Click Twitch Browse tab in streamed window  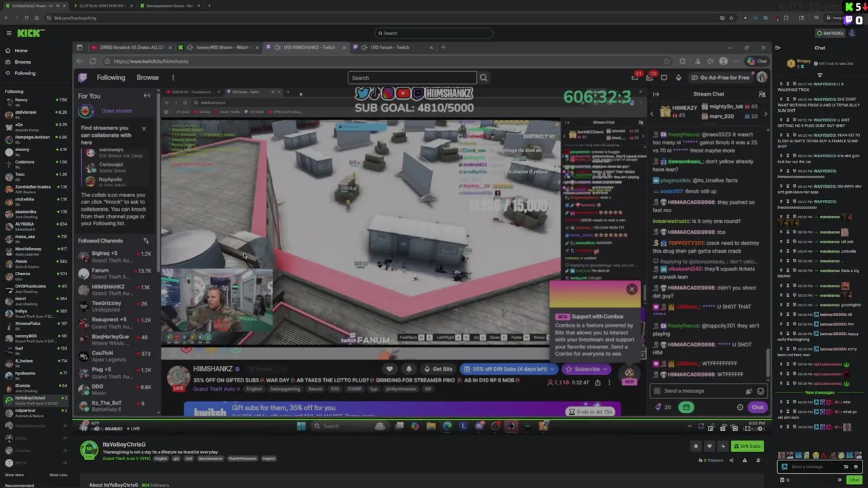147,77
